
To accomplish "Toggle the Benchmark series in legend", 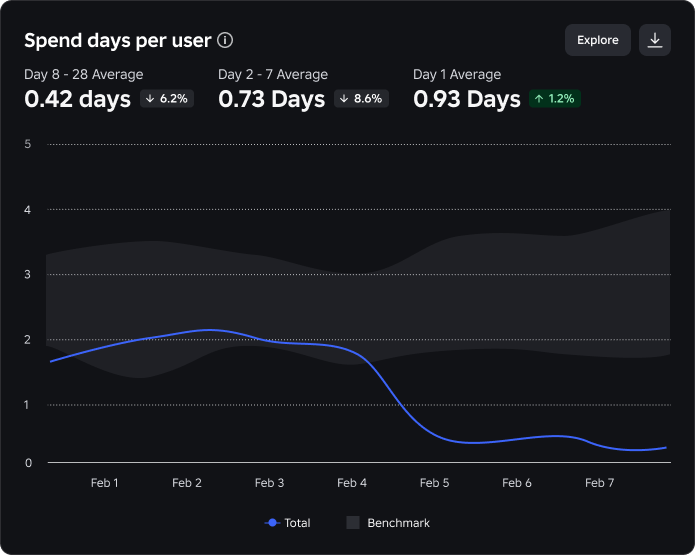I will click(388, 523).
